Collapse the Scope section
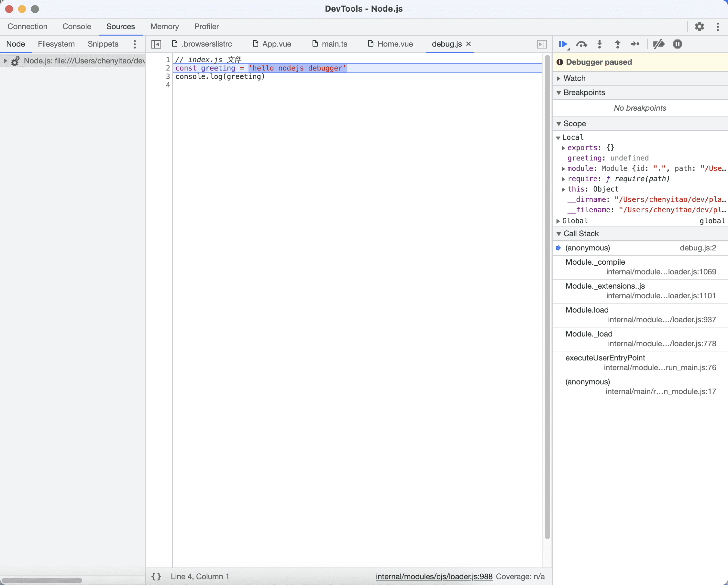 (x=558, y=124)
